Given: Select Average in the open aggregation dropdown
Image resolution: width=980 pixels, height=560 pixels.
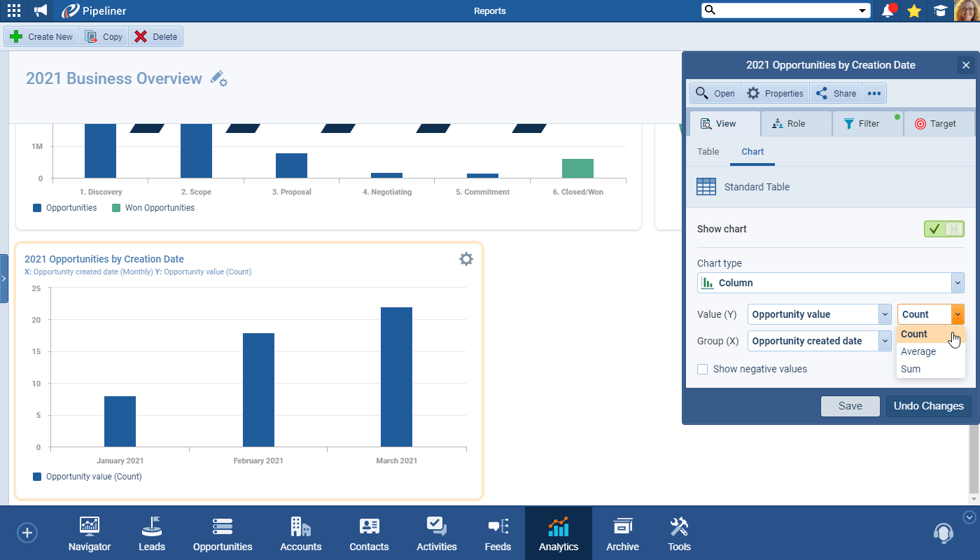Looking at the screenshot, I should click(x=918, y=351).
